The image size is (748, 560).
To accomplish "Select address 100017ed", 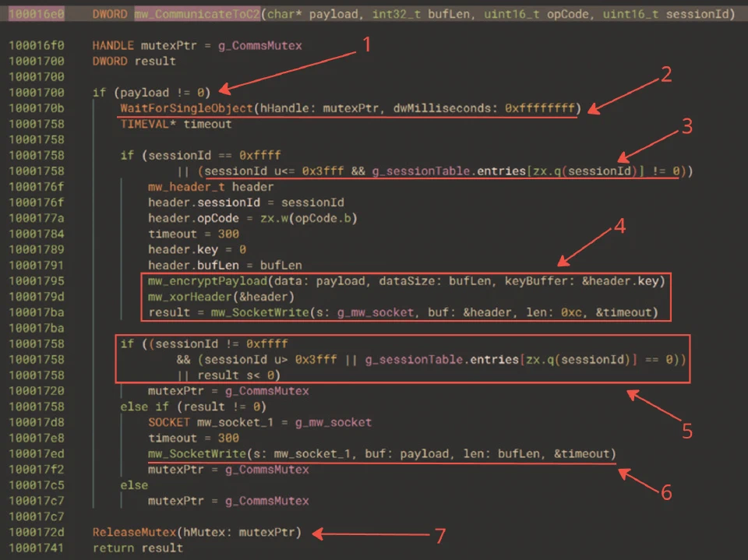I will [x=37, y=454].
